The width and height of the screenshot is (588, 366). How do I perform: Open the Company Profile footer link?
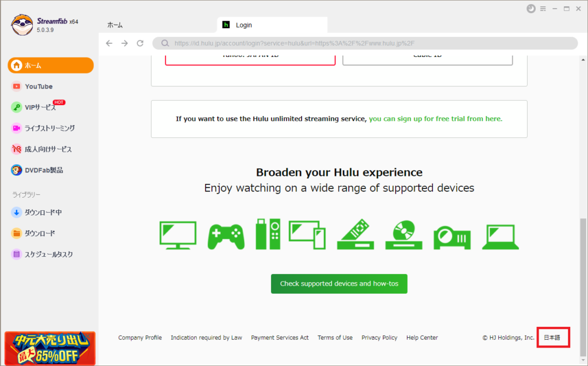click(140, 337)
